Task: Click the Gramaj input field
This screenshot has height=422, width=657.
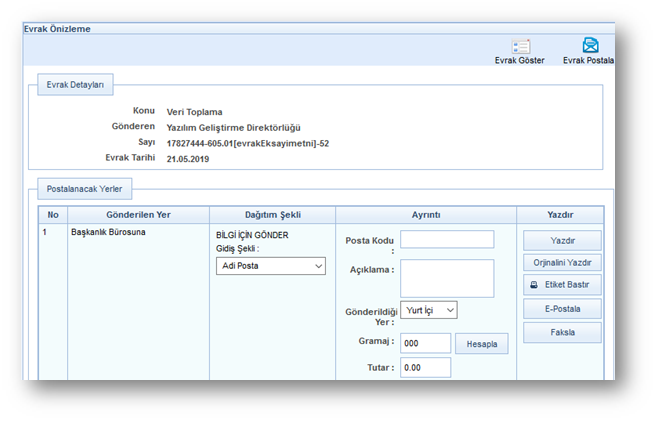Action: tap(425, 343)
